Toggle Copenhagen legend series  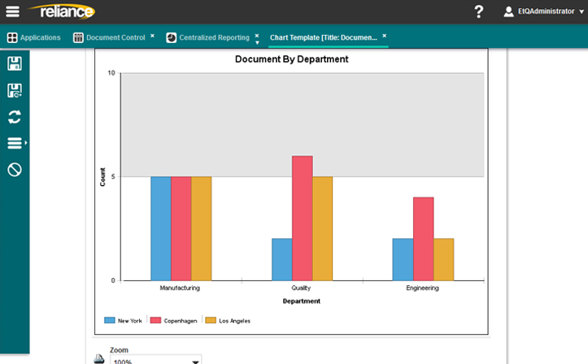tap(175, 321)
